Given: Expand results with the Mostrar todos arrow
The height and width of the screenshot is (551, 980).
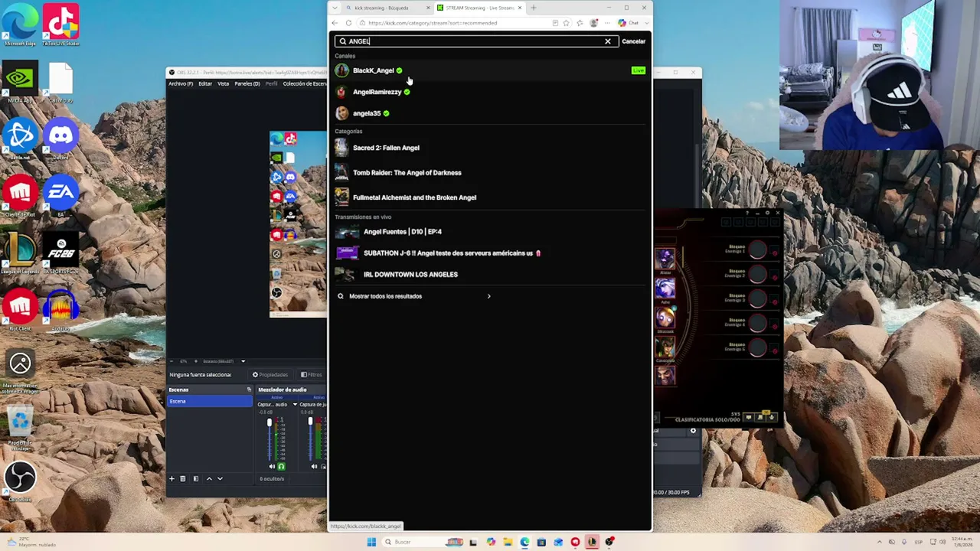Looking at the screenshot, I should tap(488, 296).
